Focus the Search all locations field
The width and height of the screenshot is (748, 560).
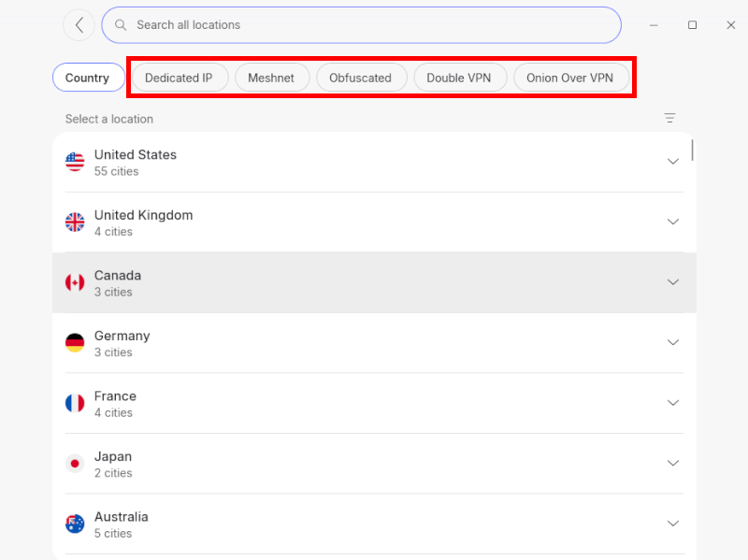point(361,25)
